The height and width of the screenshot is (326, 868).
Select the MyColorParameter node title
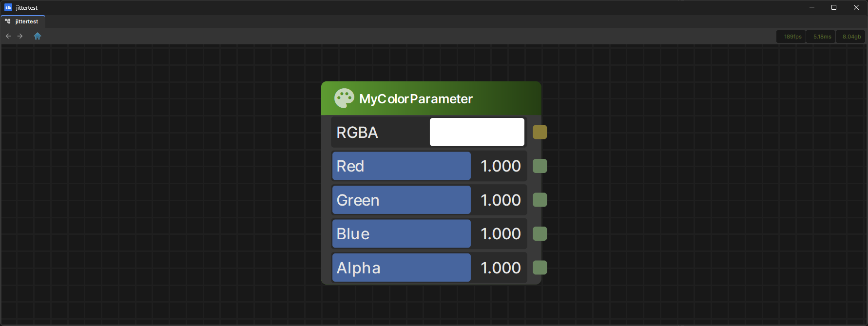coord(416,99)
